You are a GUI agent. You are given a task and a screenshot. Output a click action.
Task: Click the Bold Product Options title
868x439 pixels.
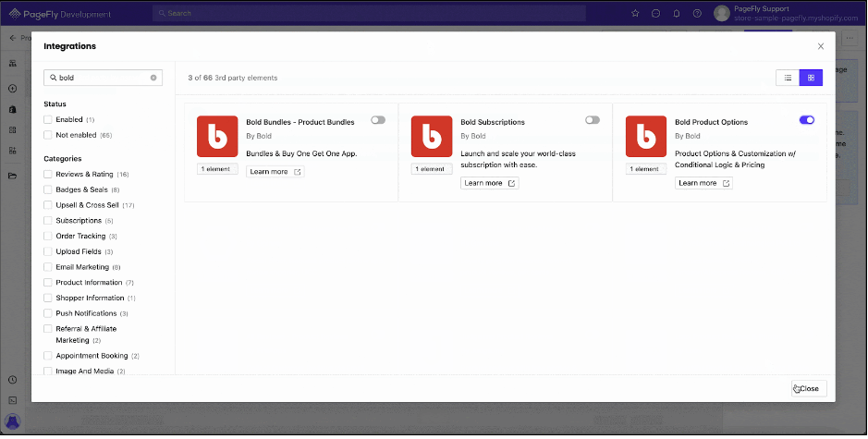[712, 122]
